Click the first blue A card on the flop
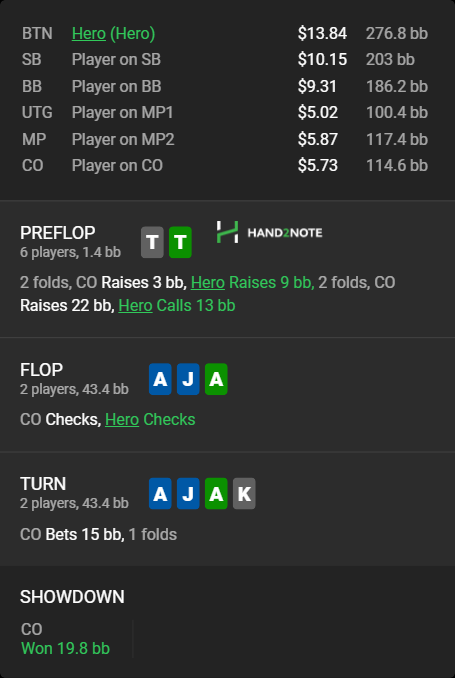This screenshot has width=455, height=678. tap(160, 379)
